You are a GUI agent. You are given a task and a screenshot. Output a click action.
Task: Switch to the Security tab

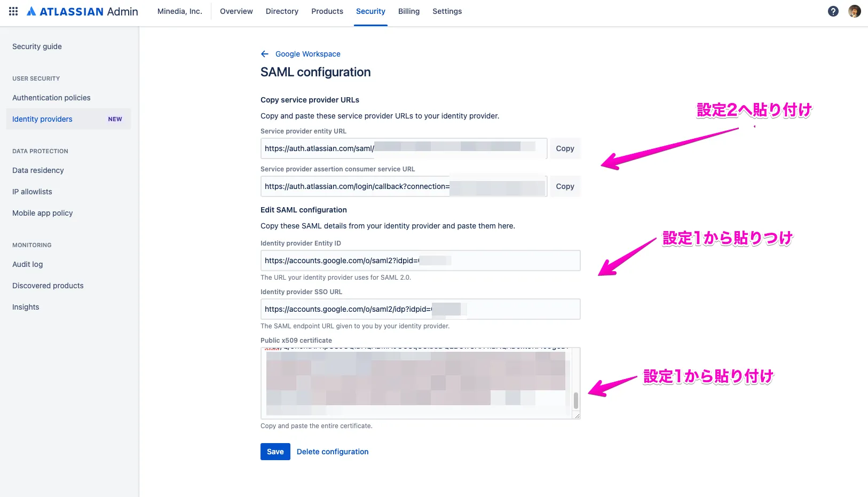(x=370, y=11)
